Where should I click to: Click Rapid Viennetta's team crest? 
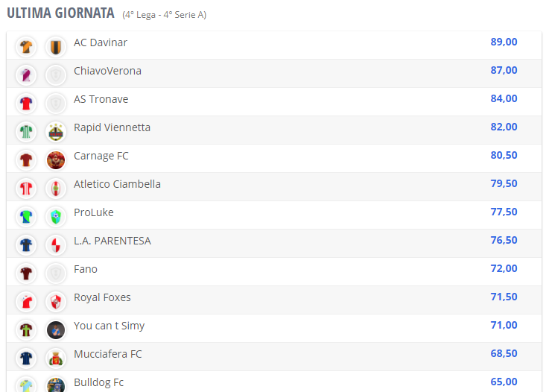56,132
